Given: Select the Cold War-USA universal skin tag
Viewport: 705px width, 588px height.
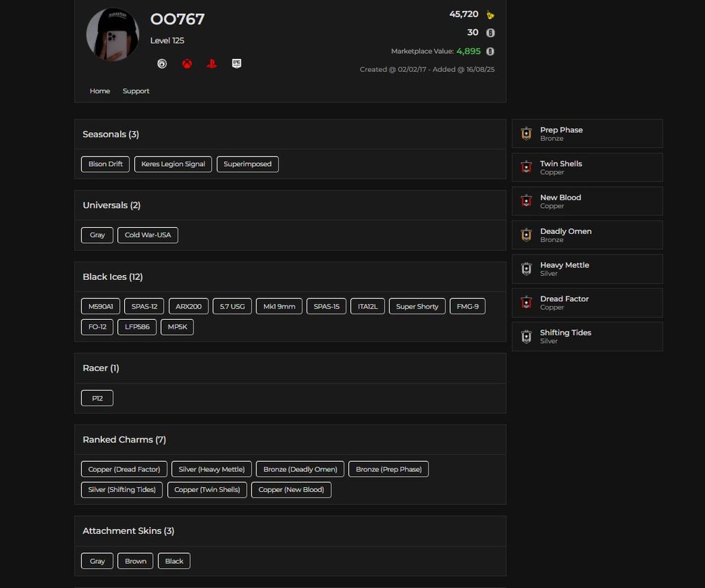Looking at the screenshot, I should [147, 235].
